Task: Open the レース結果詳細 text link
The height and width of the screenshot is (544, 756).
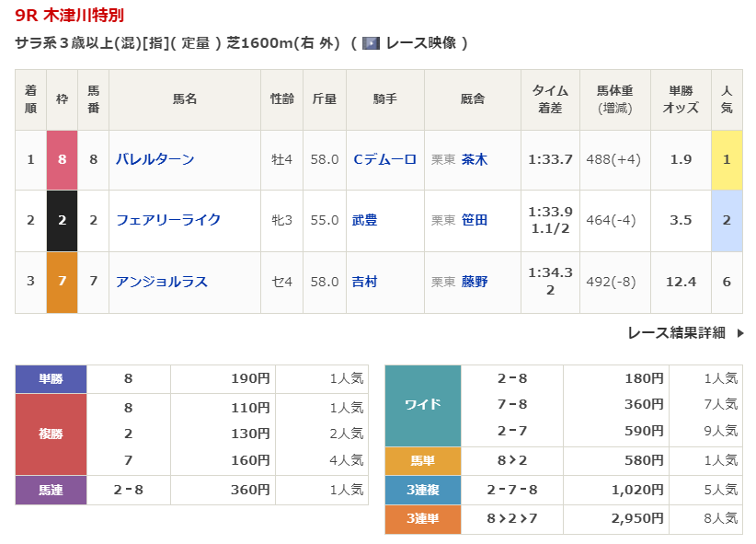Action: [676, 333]
